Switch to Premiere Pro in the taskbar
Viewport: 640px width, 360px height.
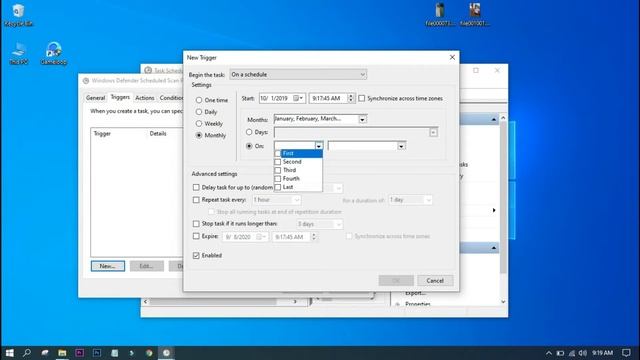pyautogui.click(x=80, y=353)
